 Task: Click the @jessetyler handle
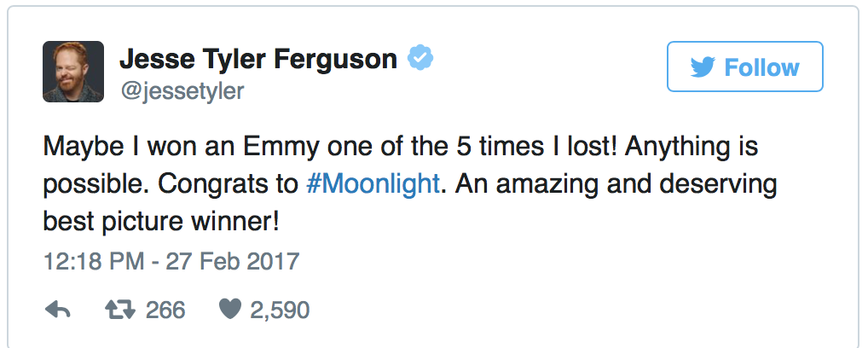point(182,90)
